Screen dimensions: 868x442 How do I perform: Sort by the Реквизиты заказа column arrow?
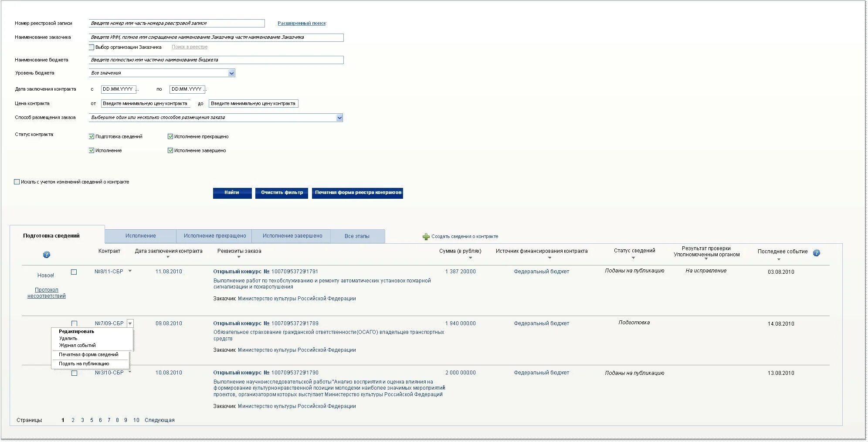point(239,257)
